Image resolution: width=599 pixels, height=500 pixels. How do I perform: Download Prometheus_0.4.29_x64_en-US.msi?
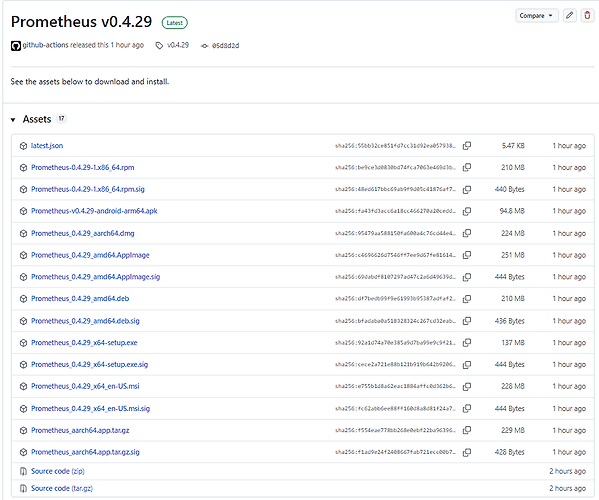tap(85, 386)
